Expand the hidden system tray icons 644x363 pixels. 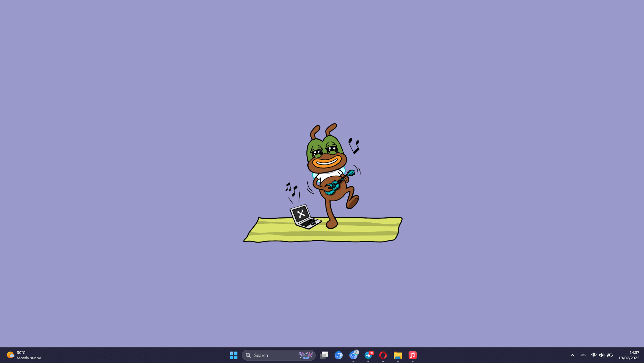[572, 355]
